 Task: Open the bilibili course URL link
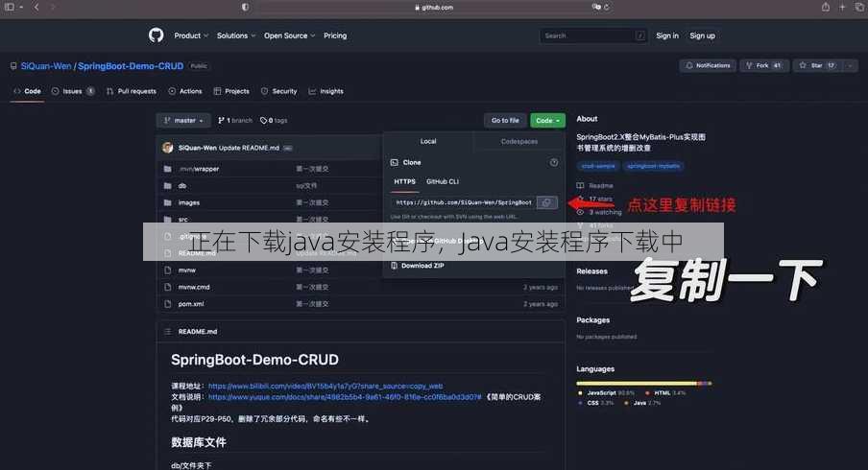tap(325, 386)
